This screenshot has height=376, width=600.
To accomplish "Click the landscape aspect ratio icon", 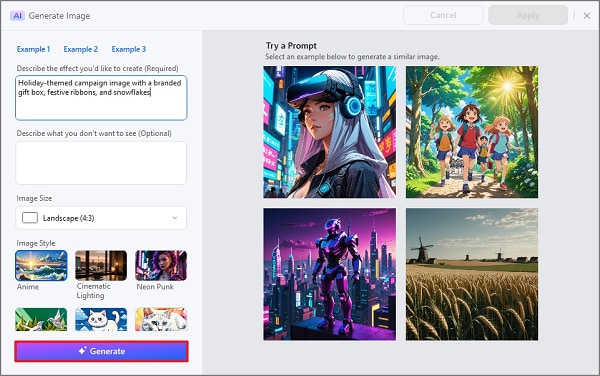I will click(30, 218).
